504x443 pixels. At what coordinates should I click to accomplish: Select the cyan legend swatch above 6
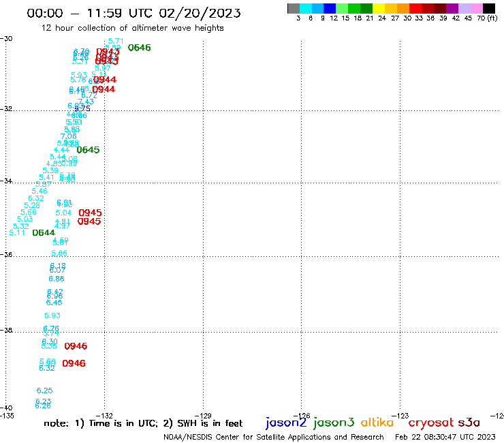306,8
